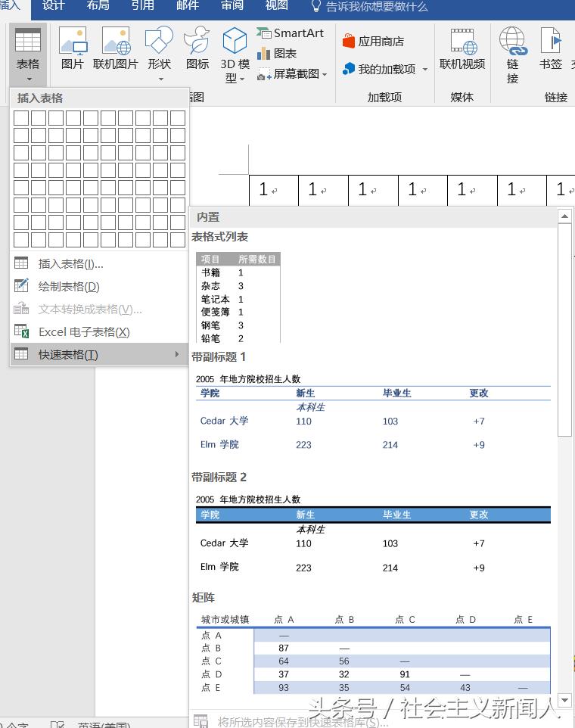
Task: Switch to the 引用 tab
Action: click(x=142, y=5)
